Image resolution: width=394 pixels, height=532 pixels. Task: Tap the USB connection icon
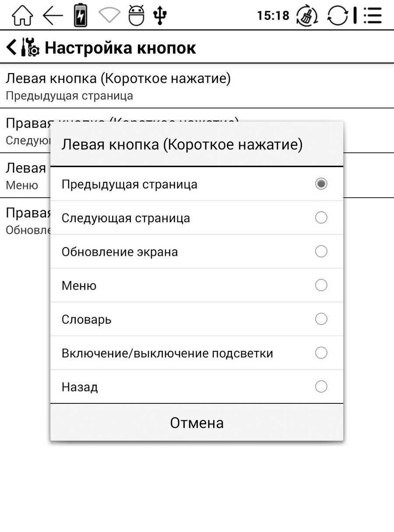(160, 16)
